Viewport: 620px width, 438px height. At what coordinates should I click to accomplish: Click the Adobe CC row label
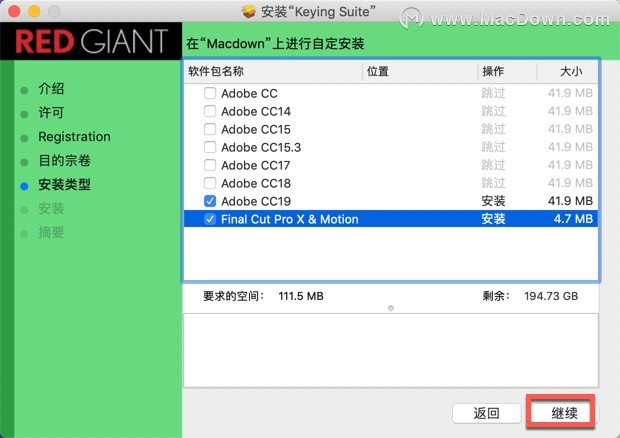click(249, 93)
